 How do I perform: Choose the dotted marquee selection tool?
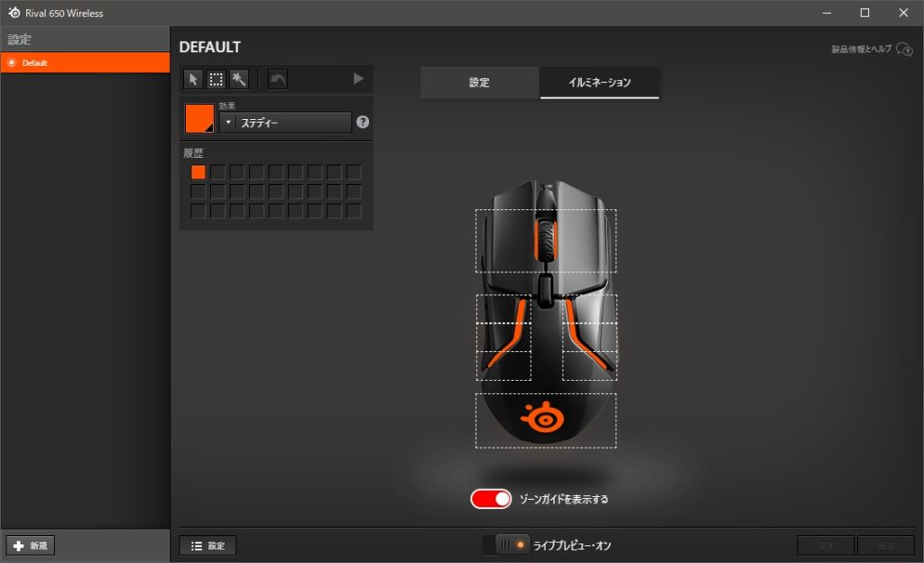tap(217, 79)
